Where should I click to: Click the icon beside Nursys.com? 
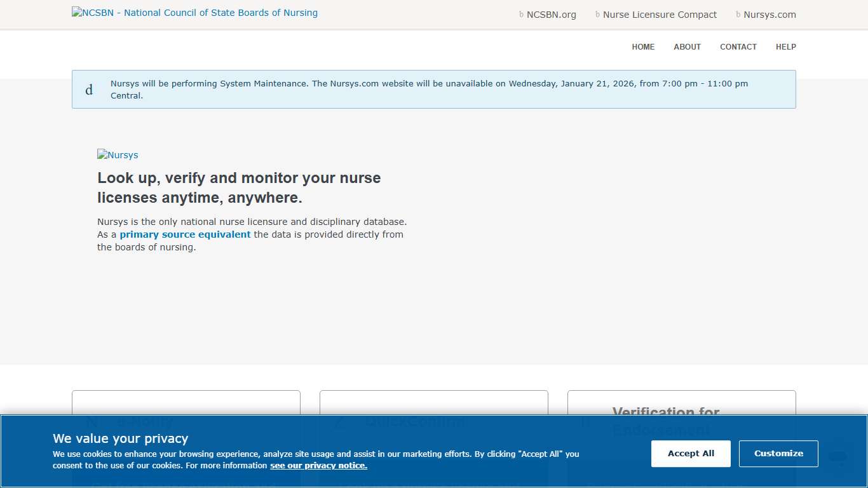[x=737, y=14]
